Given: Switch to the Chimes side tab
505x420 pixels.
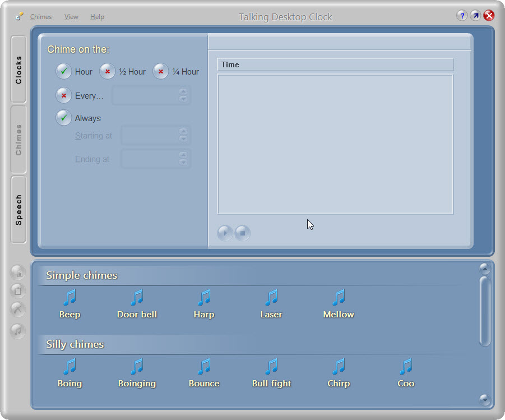Looking at the screenshot, I should point(18,140).
